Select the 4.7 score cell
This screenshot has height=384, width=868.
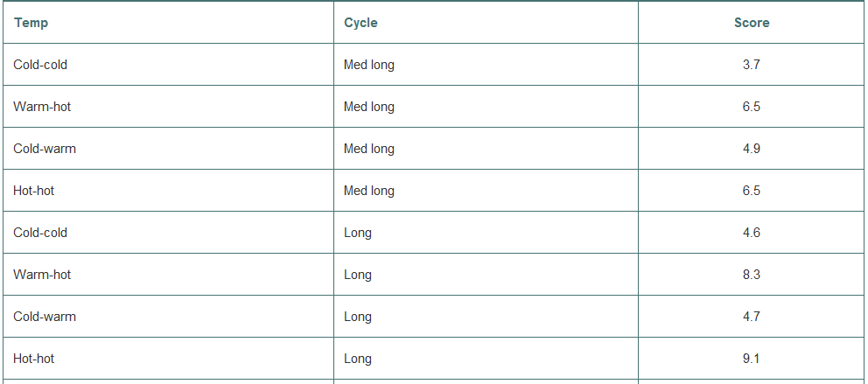tap(752, 317)
